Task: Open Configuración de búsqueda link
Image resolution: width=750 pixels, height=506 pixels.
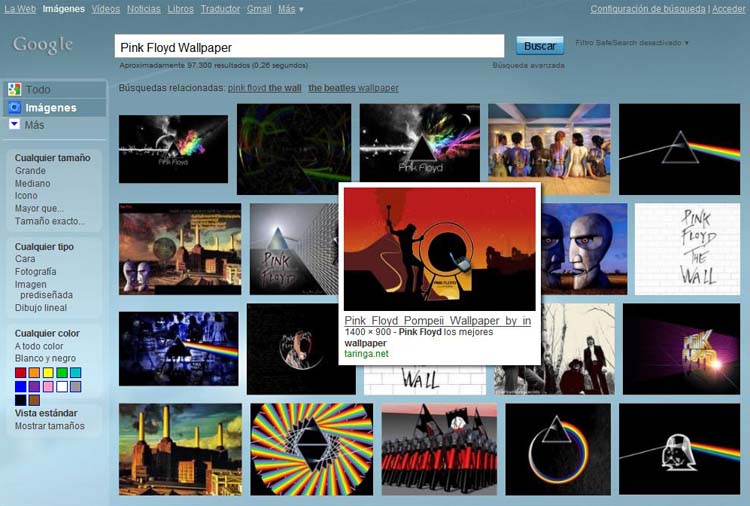Action: tap(648, 9)
